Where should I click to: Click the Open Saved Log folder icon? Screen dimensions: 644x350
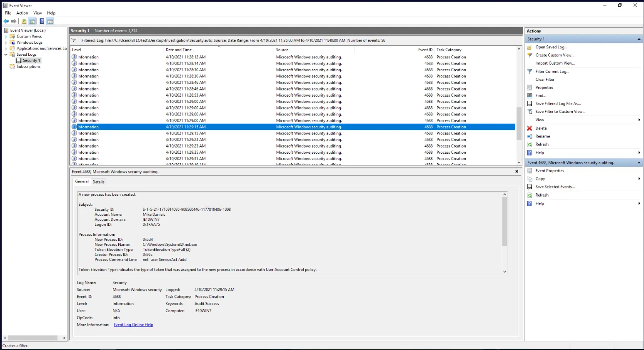[529, 47]
